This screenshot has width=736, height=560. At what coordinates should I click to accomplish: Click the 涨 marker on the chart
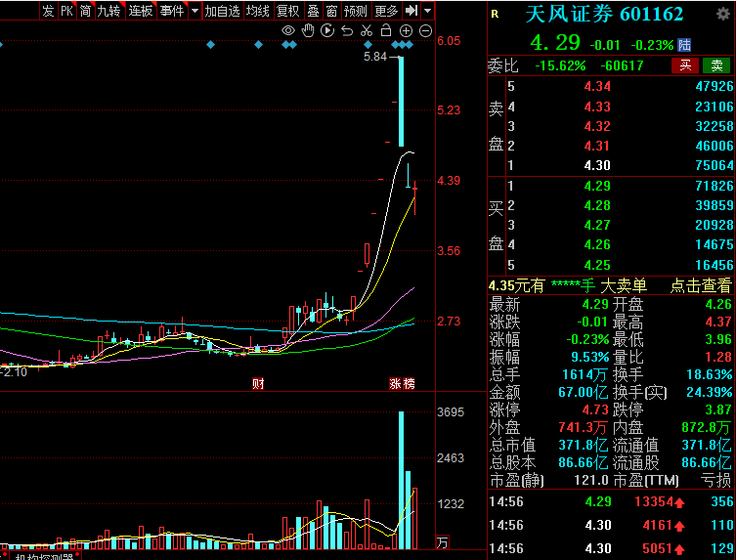pos(395,383)
